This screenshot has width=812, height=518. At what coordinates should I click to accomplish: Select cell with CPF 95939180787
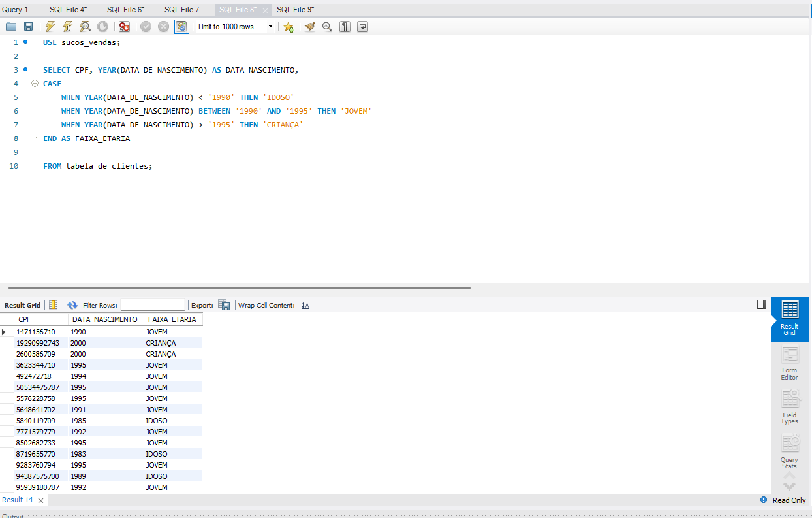click(x=41, y=487)
